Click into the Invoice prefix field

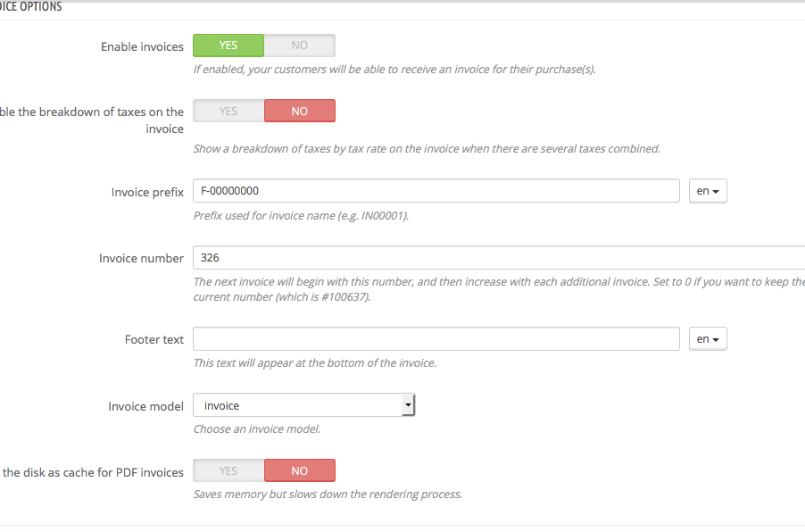point(436,191)
